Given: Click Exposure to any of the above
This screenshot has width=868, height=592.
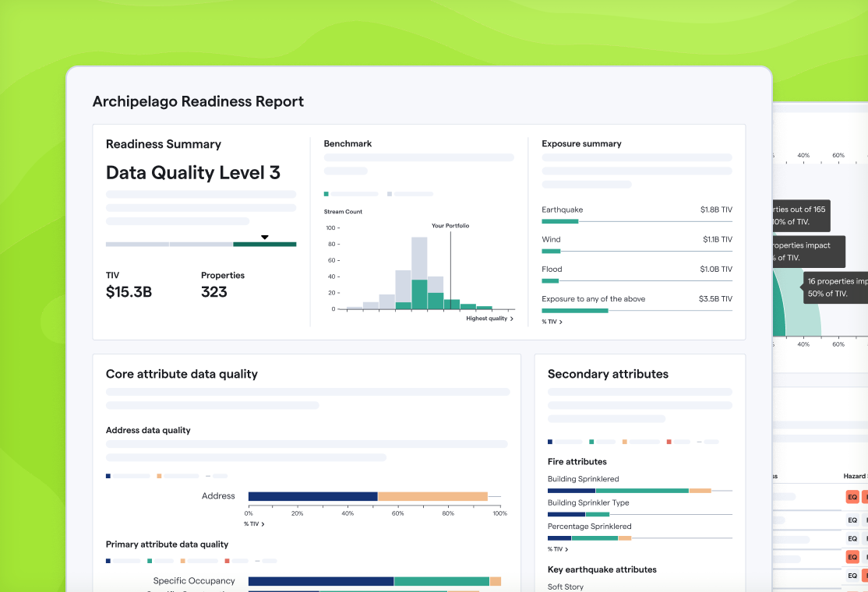Looking at the screenshot, I should click(594, 299).
